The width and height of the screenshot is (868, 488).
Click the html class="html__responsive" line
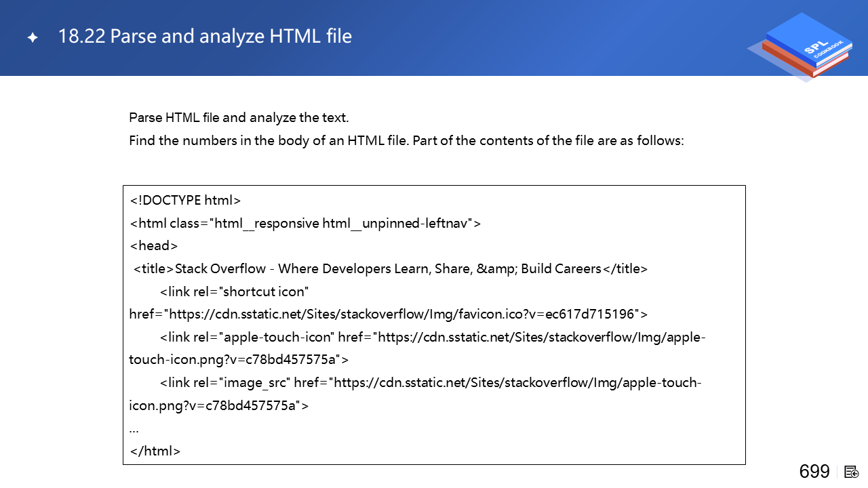pos(304,224)
